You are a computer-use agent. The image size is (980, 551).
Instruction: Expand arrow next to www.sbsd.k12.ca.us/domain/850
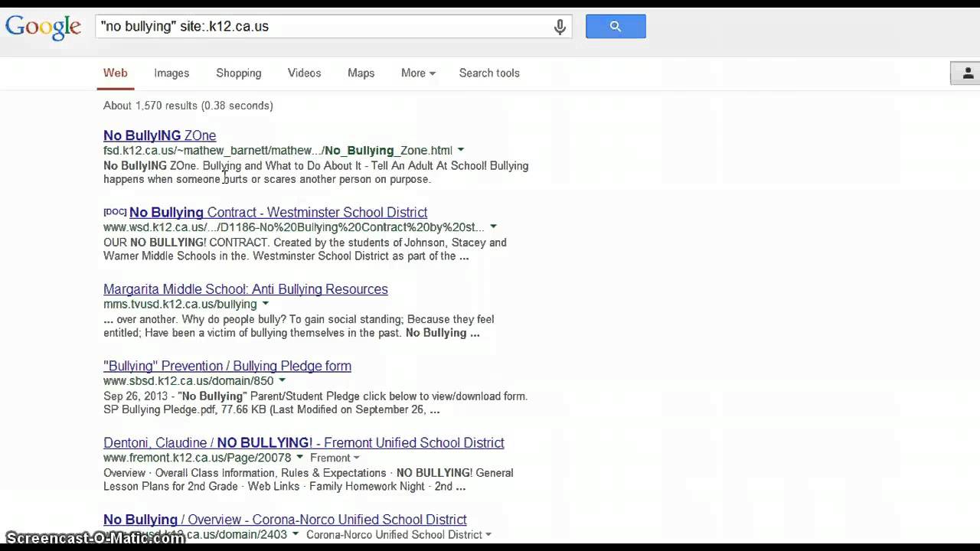[x=282, y=380]
